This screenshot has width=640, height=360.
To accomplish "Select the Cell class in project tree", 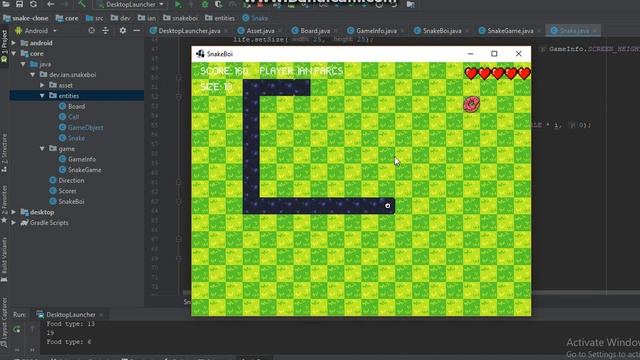I will click(x=69, y=117).
